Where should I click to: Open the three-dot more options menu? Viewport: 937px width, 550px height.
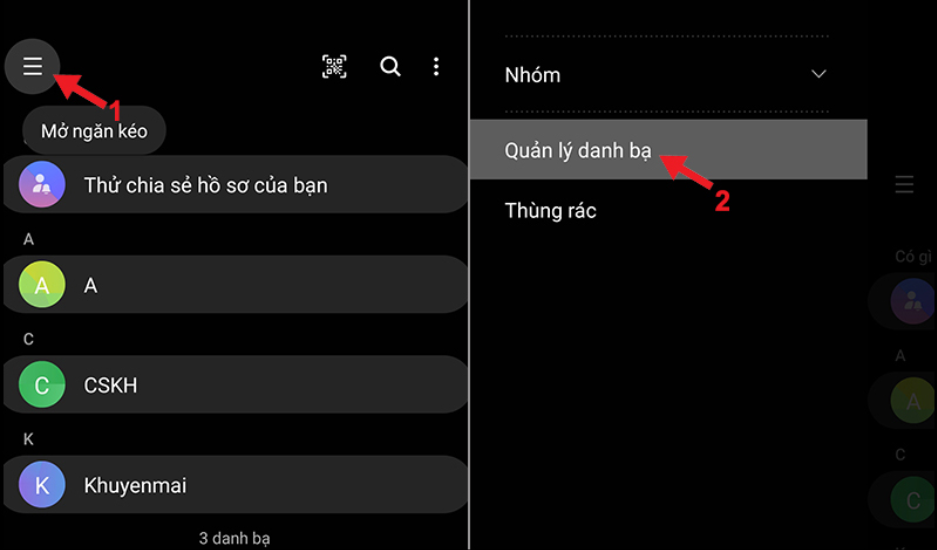436,66
